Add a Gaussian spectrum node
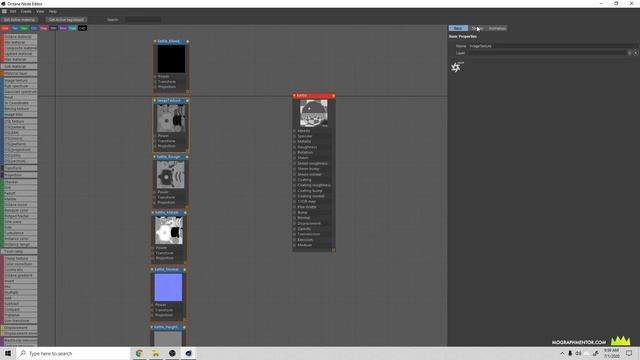This screenshot has height=360, width=640. [x=19, y=92]
